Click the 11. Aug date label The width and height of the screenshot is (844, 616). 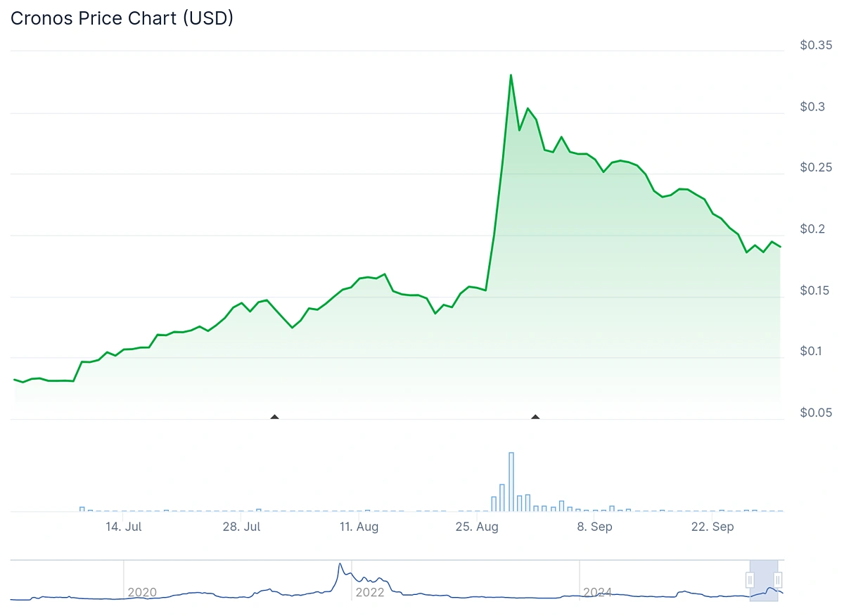pos(359,527)
